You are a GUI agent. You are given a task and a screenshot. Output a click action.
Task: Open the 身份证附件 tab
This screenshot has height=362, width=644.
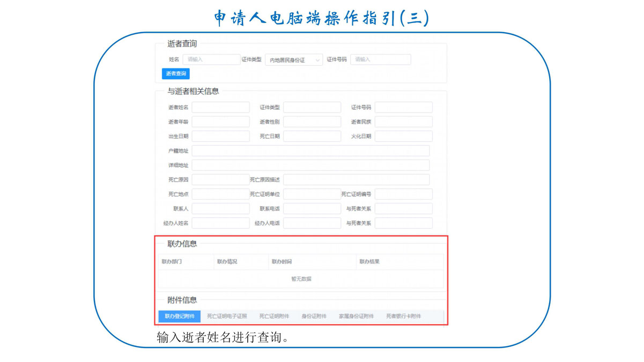314,316
